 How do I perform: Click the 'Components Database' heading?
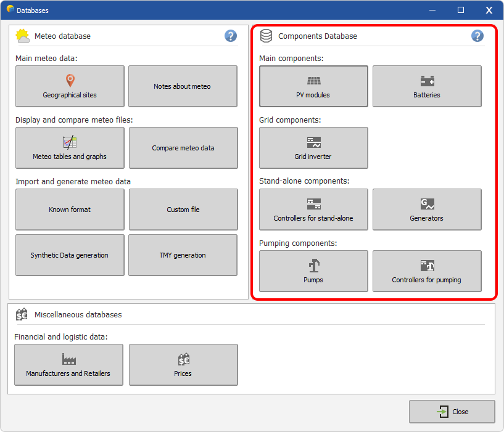click(318, 36)
